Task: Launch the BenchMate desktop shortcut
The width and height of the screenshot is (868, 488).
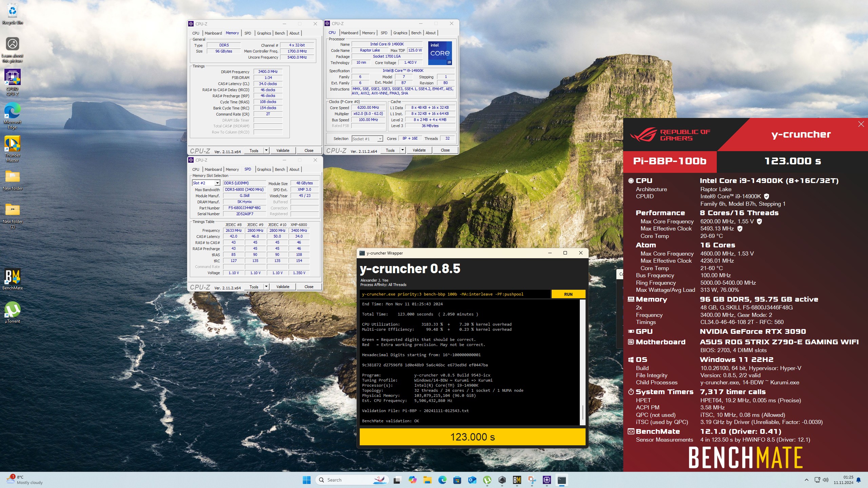Action: click(x=13, y=279)
